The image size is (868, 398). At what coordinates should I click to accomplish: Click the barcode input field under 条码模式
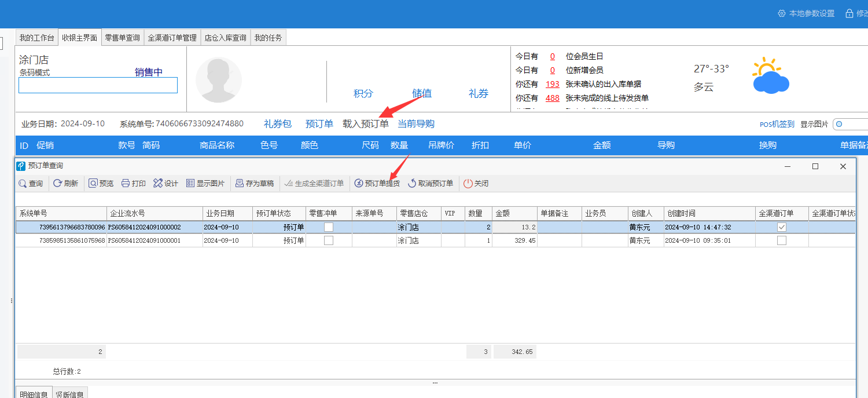98,85
